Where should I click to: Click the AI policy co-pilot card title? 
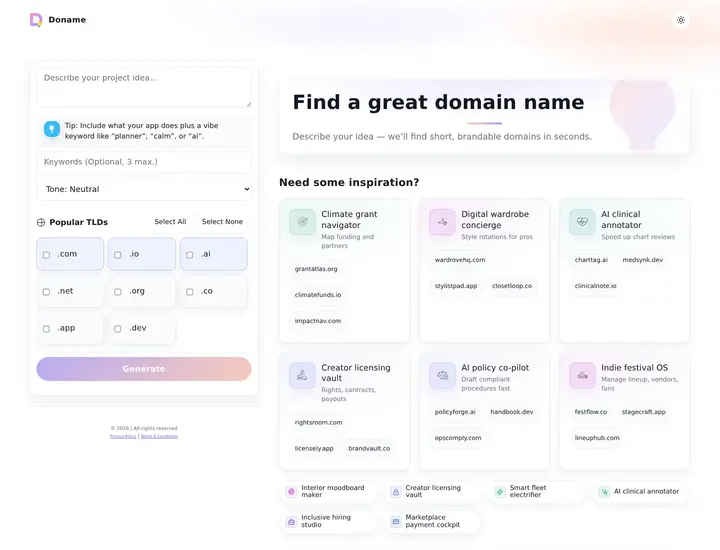(495, 368)
